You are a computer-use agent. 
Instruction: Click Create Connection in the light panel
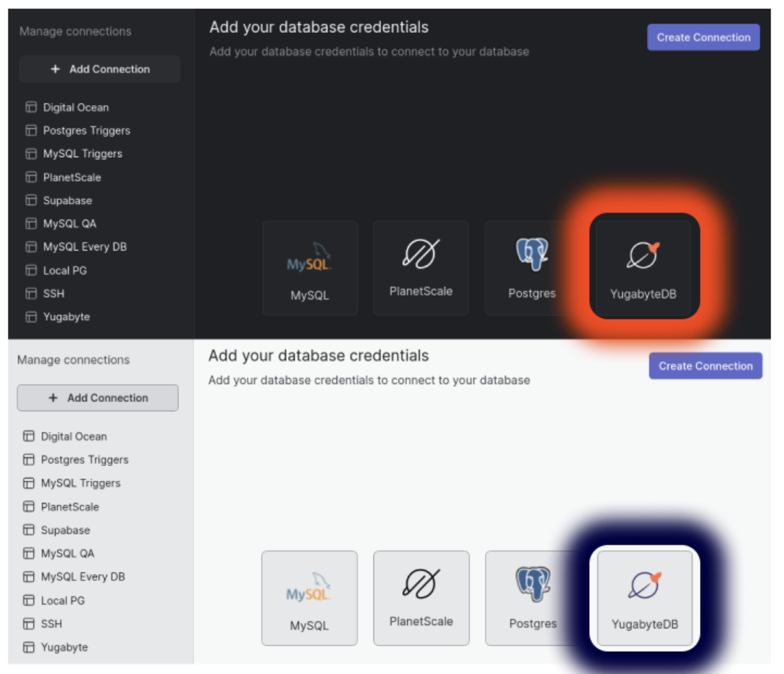(705, 366)
